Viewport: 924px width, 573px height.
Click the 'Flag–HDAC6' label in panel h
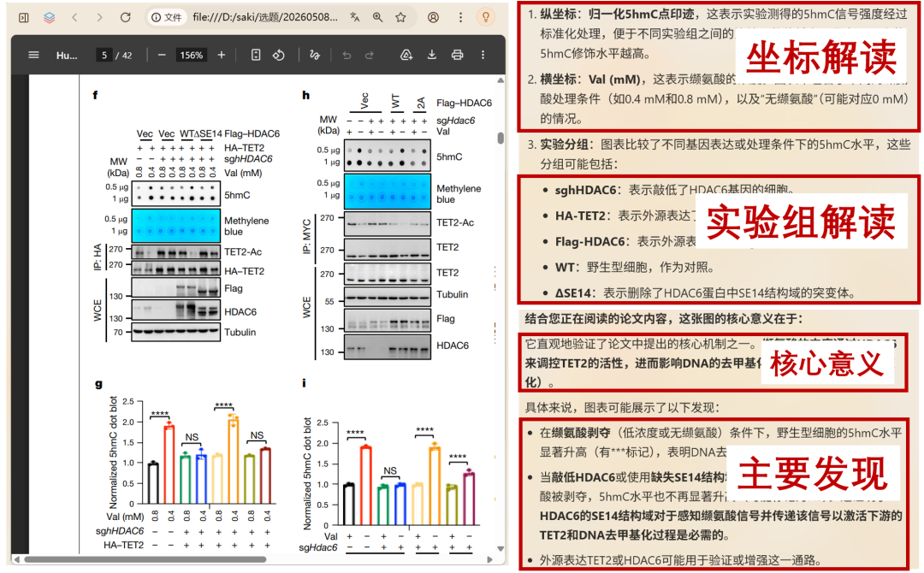pos(464,103)
